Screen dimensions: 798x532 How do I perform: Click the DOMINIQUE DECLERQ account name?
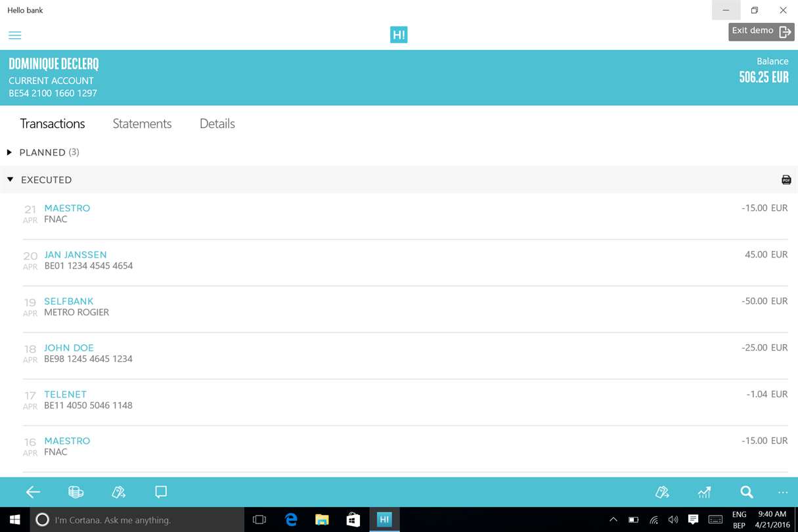tap(54, 64)
